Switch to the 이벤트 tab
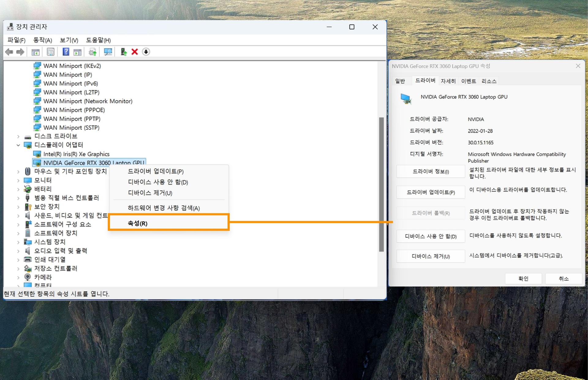This screenshot has height=380, width=588. (468, 81)
